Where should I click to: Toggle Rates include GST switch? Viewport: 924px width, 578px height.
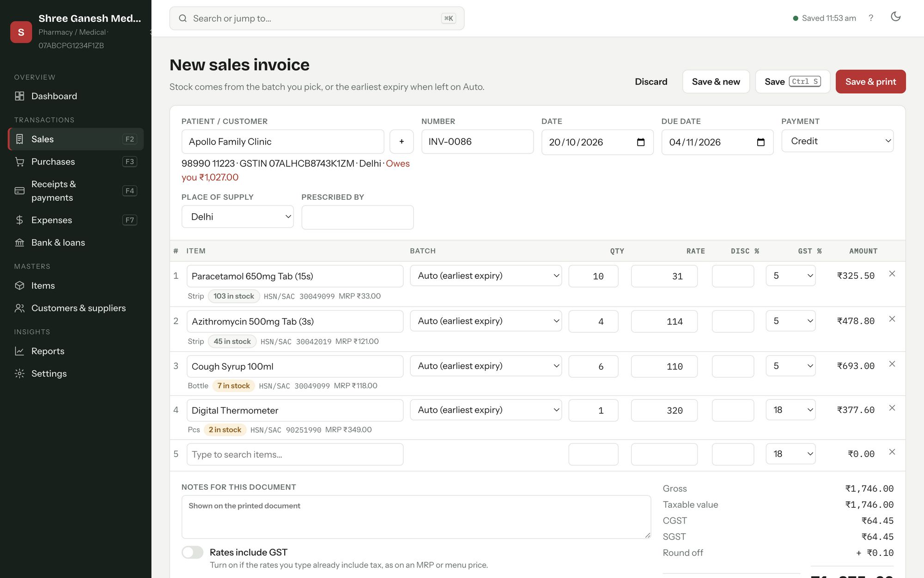pyautogui.click(x=192, y=552)
